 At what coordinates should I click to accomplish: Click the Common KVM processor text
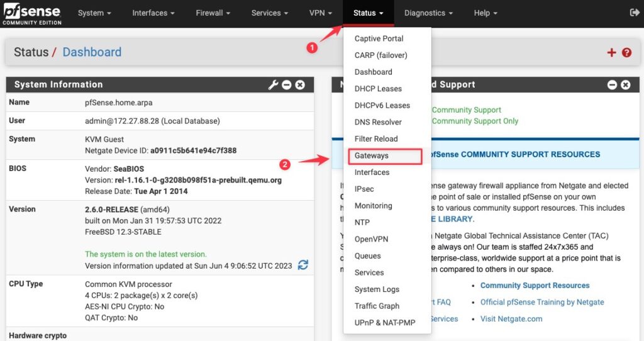(128, 284)
